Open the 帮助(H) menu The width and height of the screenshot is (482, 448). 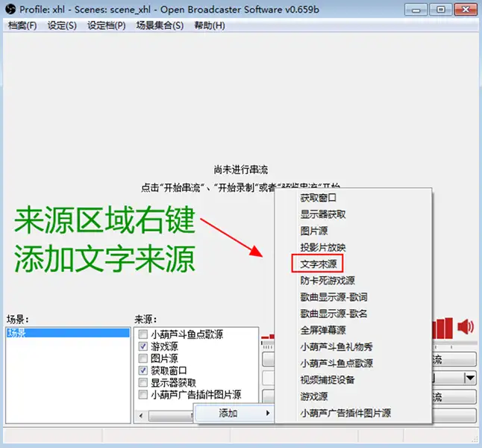(210, 25)
